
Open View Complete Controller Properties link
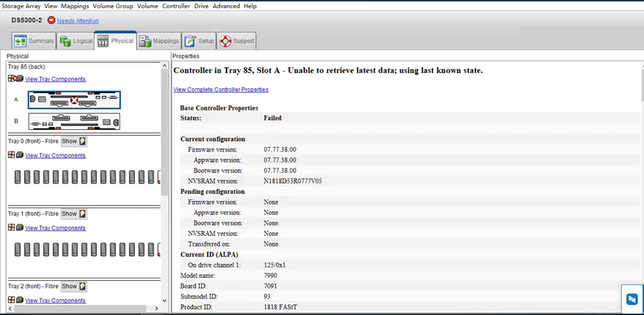coord(221,90)
